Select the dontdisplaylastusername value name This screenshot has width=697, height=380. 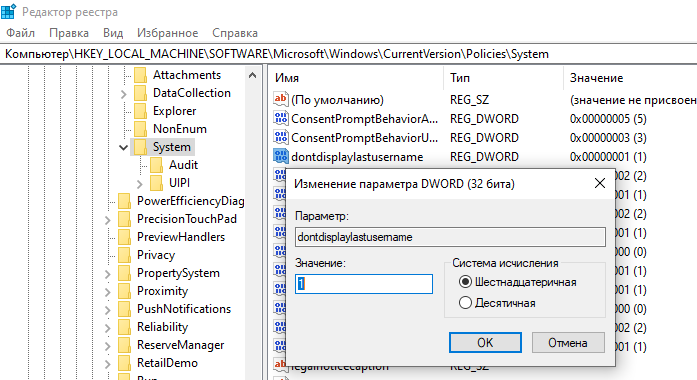click(x=357, y=157)
